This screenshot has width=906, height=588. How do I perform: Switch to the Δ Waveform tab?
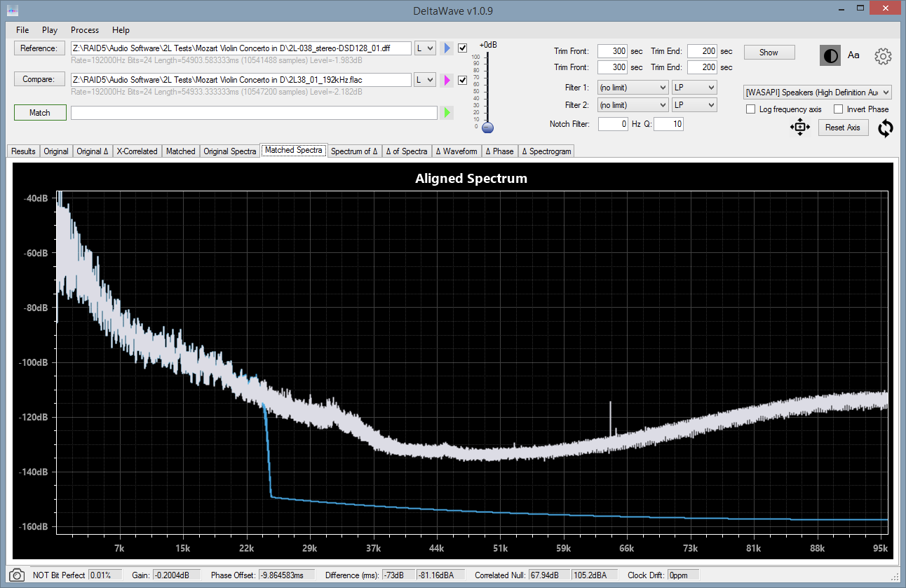pyautogui.click(x=457, y=151)
